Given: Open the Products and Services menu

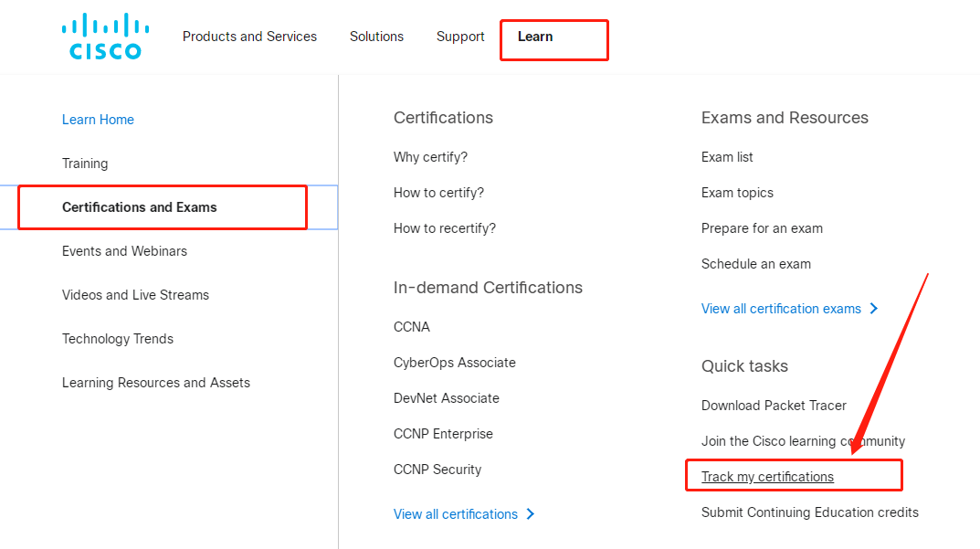Looking at the screenshot, I should (x=249, y=37).
